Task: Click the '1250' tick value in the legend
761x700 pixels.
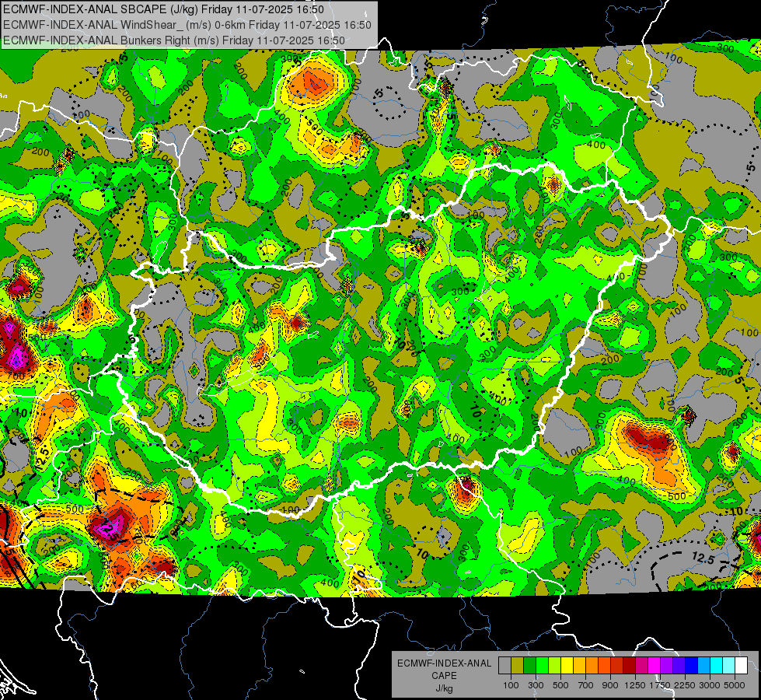Action: click(635, 685)
